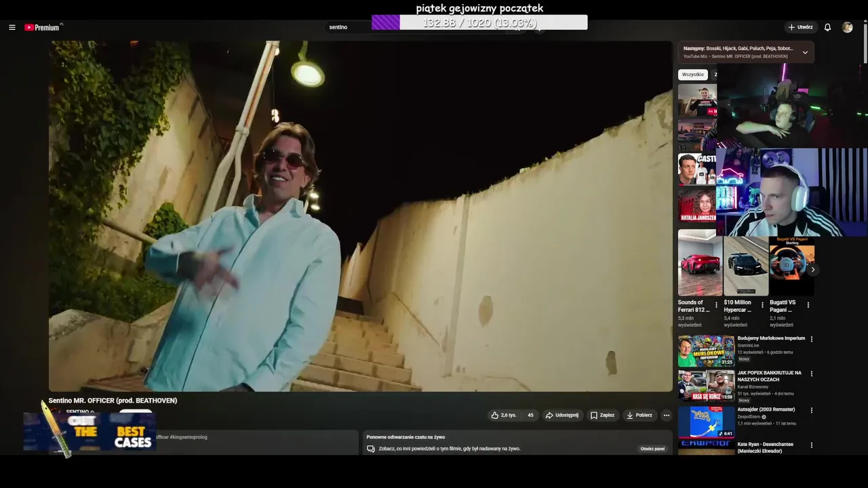Select the Wszystkie filter chip
Image resolution: width=868 pixels, height=488 pixels.
click(692, 75)
